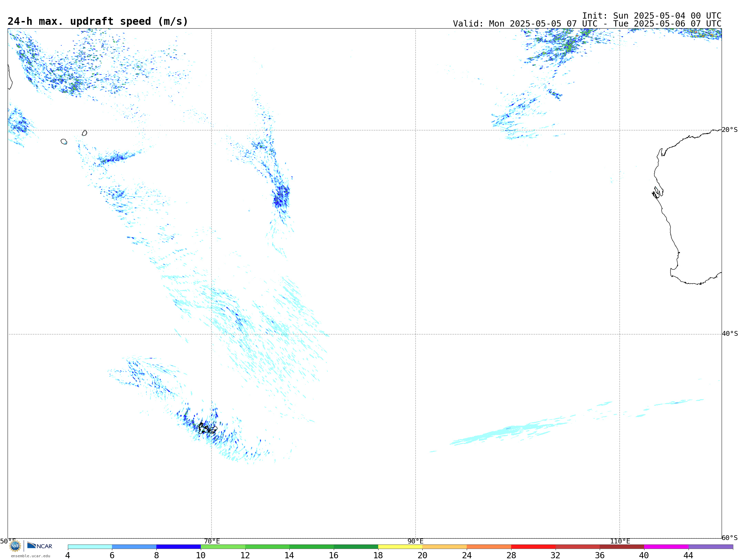Image resolution: width=744 pixels, height=560 pixels.
Task: Click the 'Init: Sun 2025-05-04 00 UTC' text
Action: pos(652,16)
